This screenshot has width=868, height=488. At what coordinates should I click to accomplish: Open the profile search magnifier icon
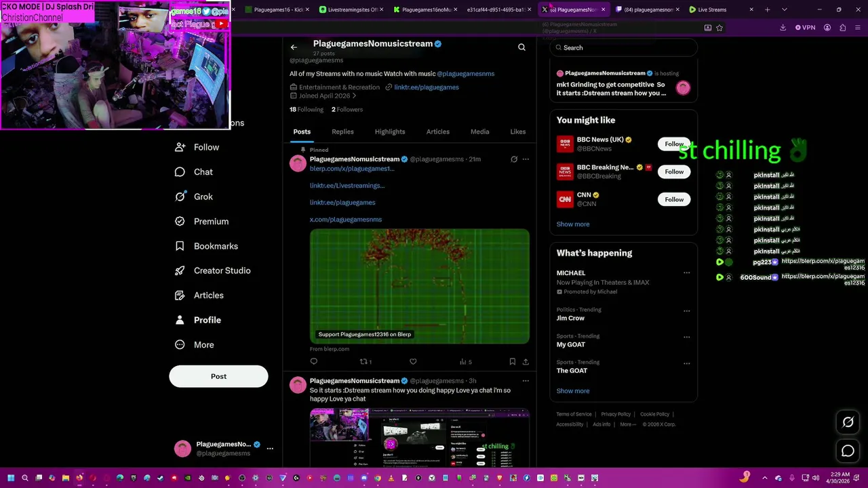[x=521, y=47]
